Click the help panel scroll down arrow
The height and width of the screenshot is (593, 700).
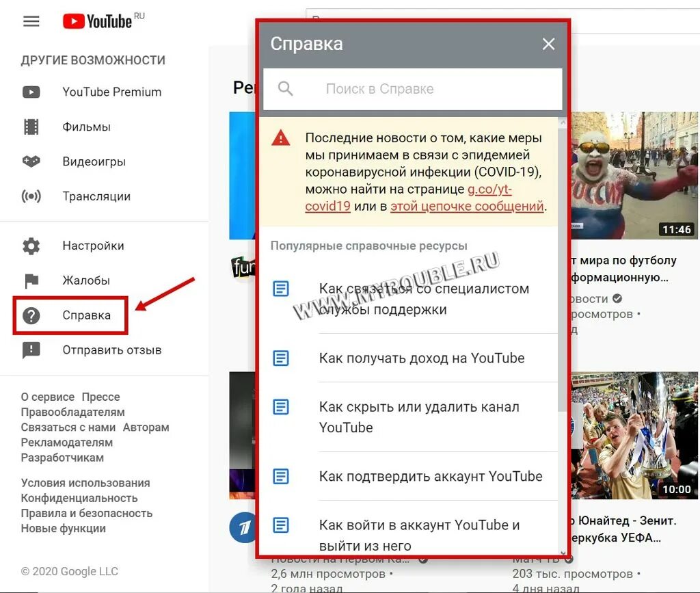563,553
